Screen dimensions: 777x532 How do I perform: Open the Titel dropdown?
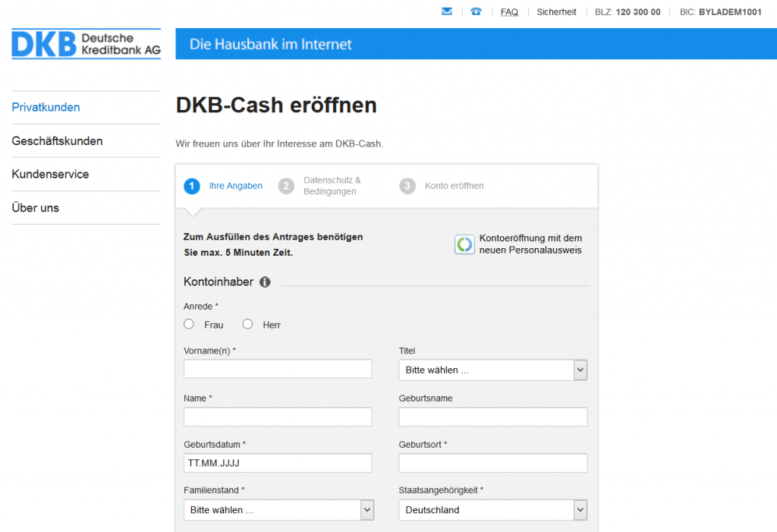[493, 370]
